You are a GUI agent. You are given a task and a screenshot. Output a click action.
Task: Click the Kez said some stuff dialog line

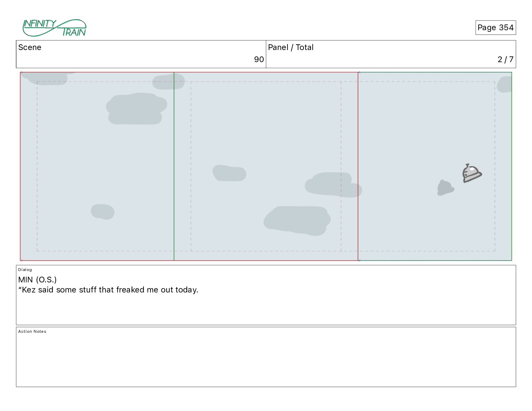click(x=108, y=290)
